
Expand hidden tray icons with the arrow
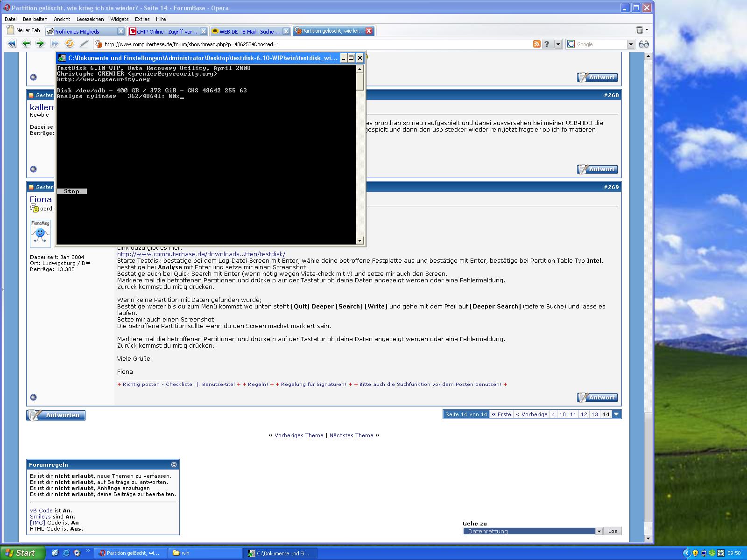pyautogui.click(x=686, y=553)
